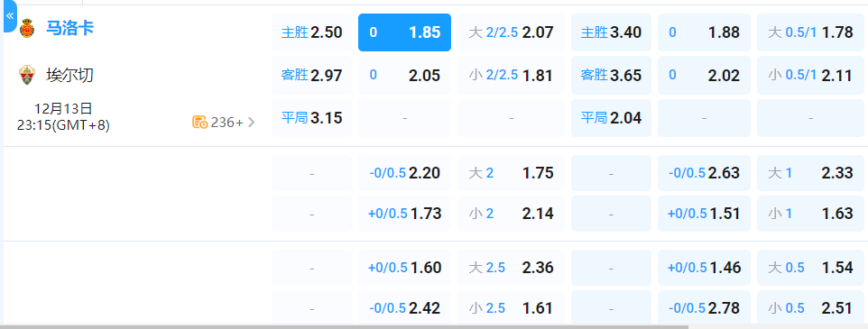Pick 大 2 at odds 1.75

click(512, 173)
